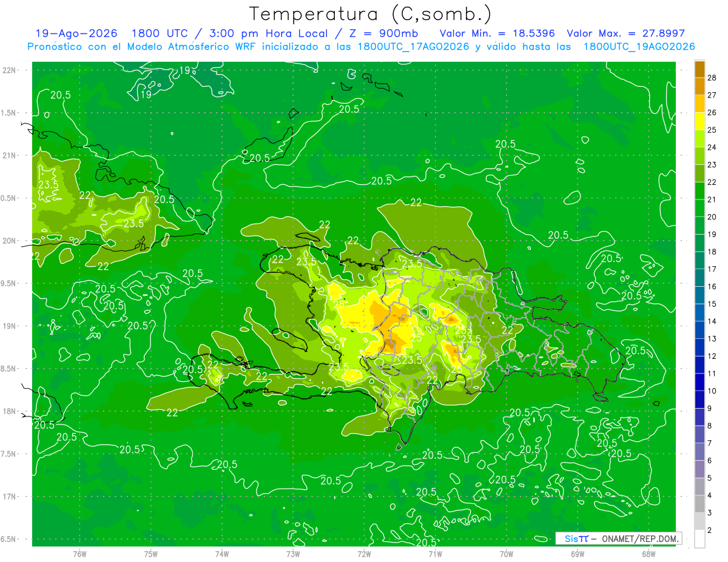Click the 'Valor Min. = 18.5396' readout
The image size is (728, 562).
coord(499,33)
